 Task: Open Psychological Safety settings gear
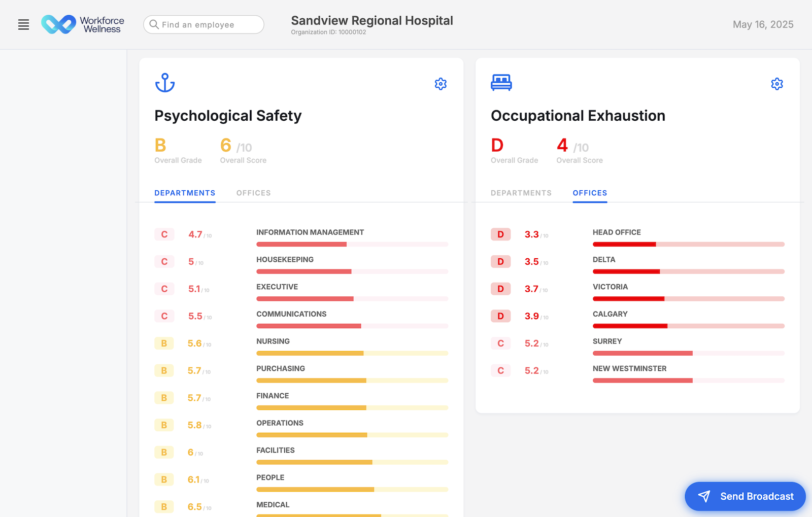(441, 84)
